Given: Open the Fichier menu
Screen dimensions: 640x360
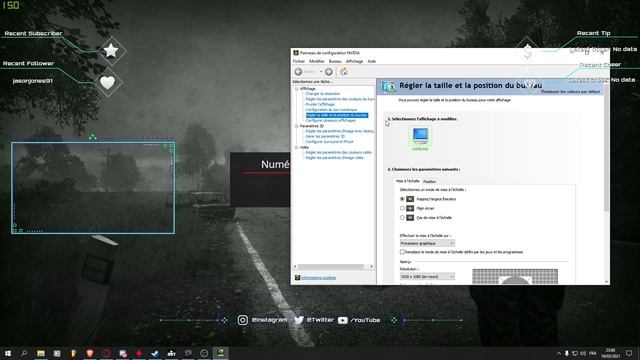Looking at the screenshot, I should (x=299, y=61).
